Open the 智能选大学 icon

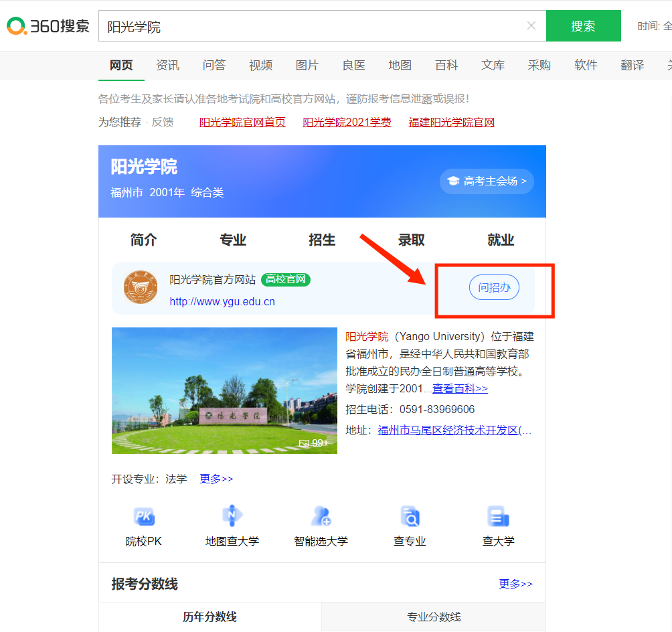tap(321, 518)
